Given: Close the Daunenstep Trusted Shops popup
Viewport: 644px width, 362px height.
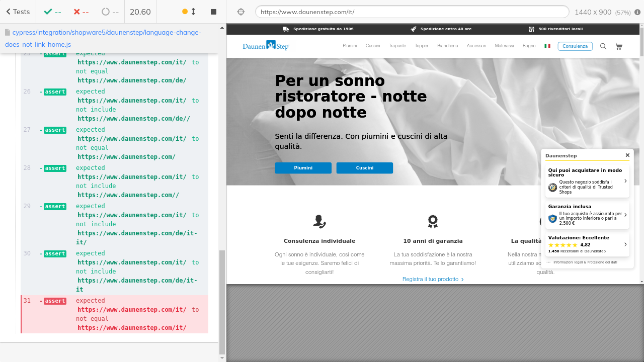Looking at the screenshot, I should pos(627,155).
